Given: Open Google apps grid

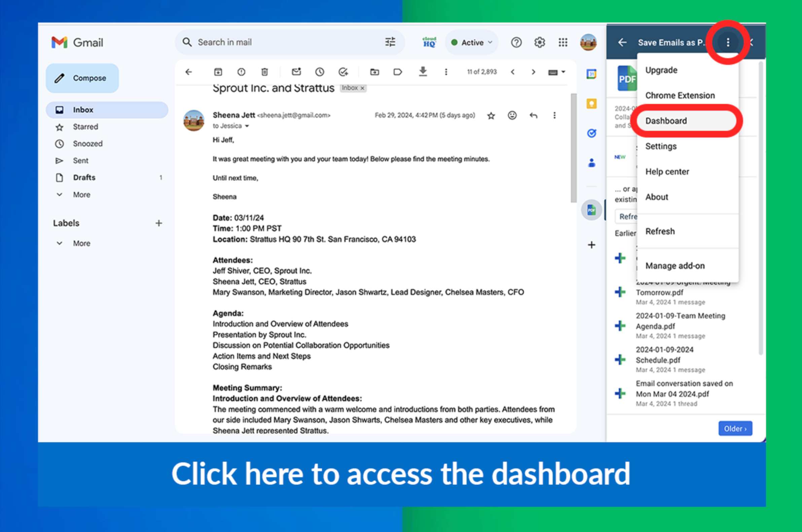Looking at the screenshot, I should coord(563,42).
